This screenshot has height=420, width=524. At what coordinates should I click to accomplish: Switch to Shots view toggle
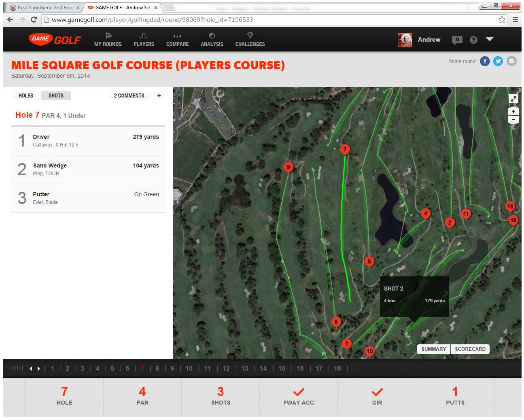(56, 95)
